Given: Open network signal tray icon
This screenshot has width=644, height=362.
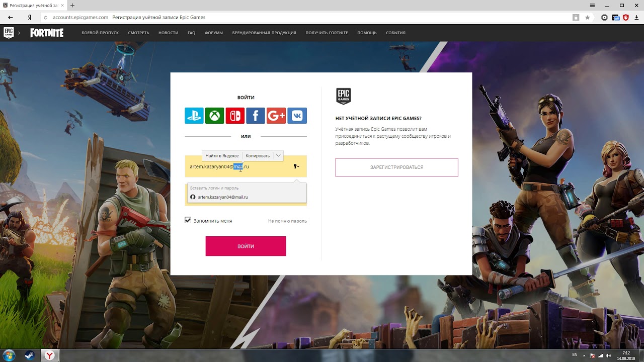Looking at the screenshot, I should (600, 355).
